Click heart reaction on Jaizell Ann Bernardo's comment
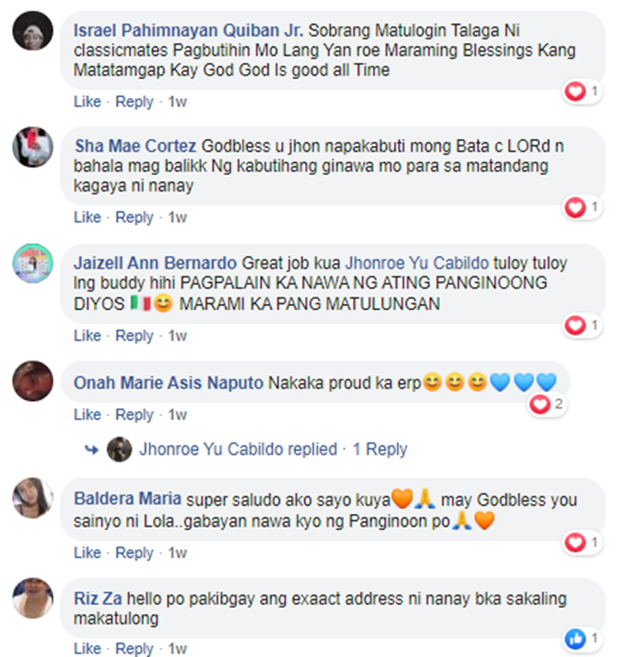 [581, 325]
